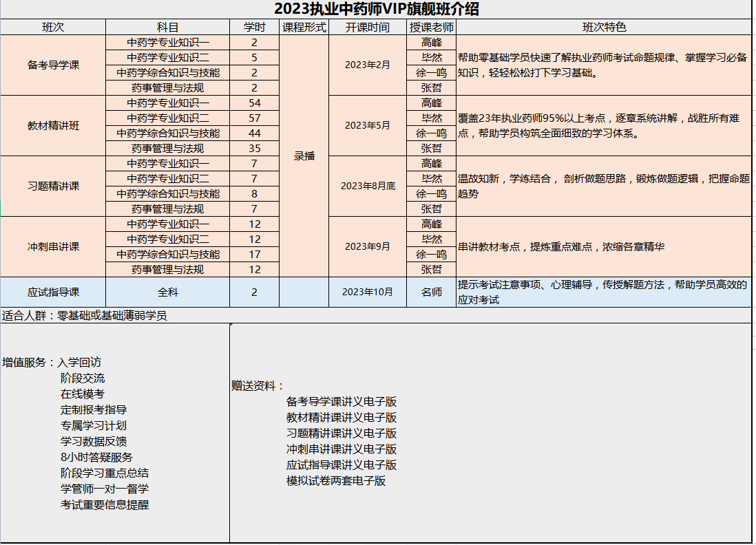Click the 授课老师 column header
Screen dimensions: 756x545
(x=431, y=28)
